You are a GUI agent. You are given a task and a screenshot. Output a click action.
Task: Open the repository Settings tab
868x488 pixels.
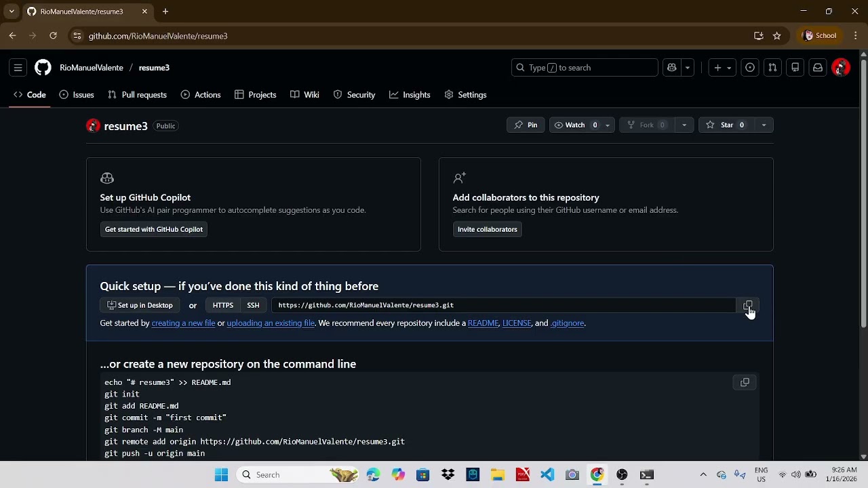coord(466,95)
